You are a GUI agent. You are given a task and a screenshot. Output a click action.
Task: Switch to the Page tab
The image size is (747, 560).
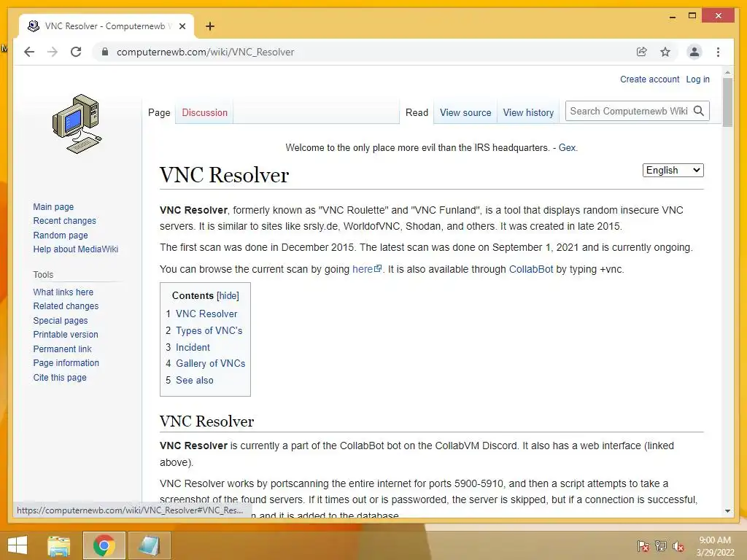159,113
